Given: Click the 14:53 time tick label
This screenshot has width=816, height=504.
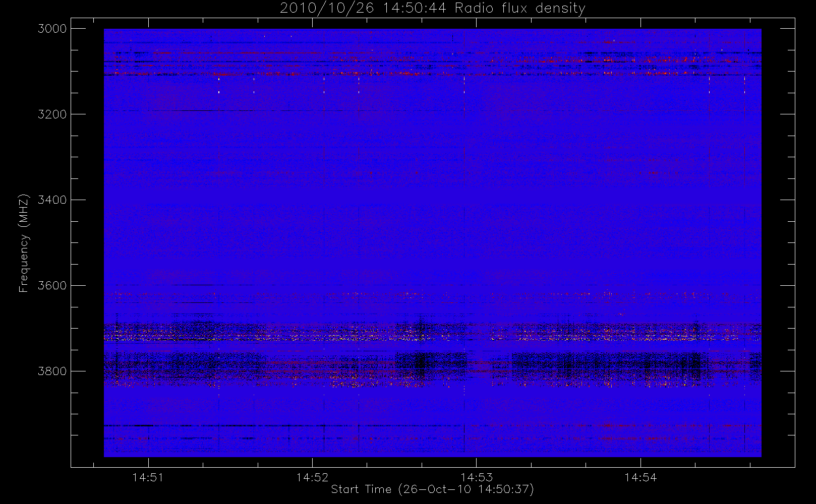Looking at the screenshot, I should click(x=477, y=477).
